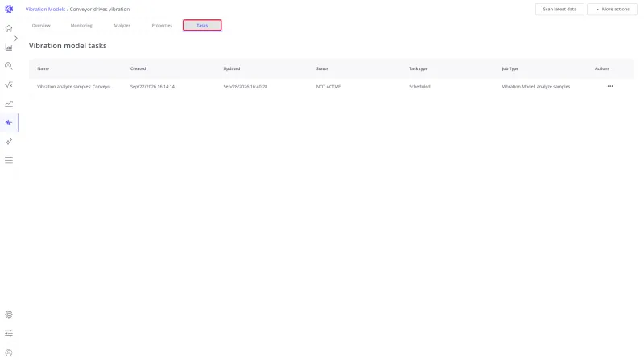Switch to the Properties tab
This screenshot has height=362, width=644.
(x=162, y=26)
